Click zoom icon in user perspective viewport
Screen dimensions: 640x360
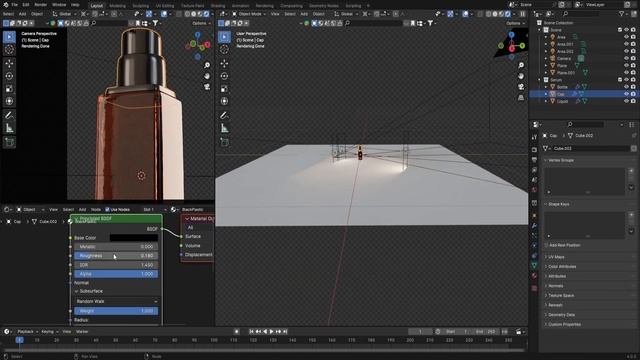click(x=521, y=65)
